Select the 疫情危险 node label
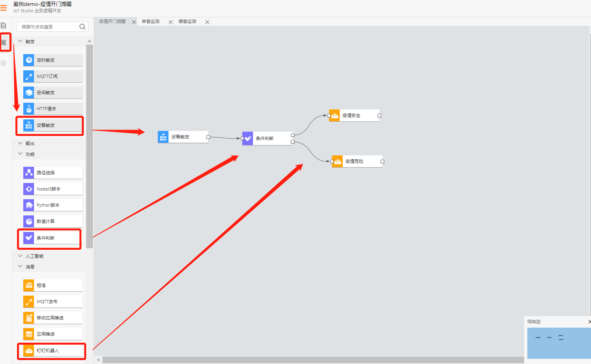The image size is (591, 364). (354, 162)
